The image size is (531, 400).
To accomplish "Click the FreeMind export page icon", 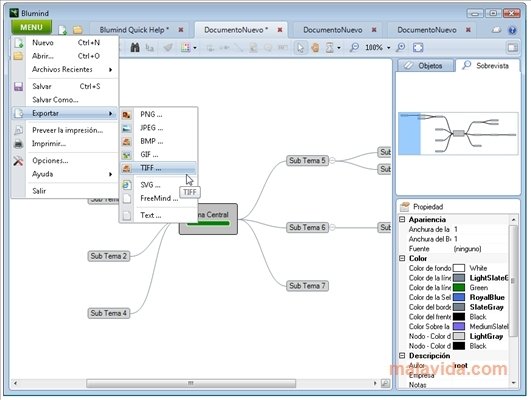I will point(126,198).
